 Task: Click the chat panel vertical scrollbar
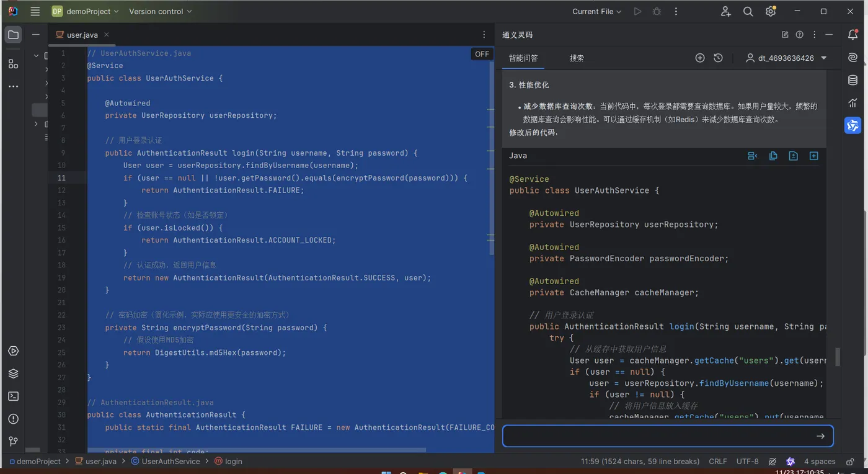[838, 357]
